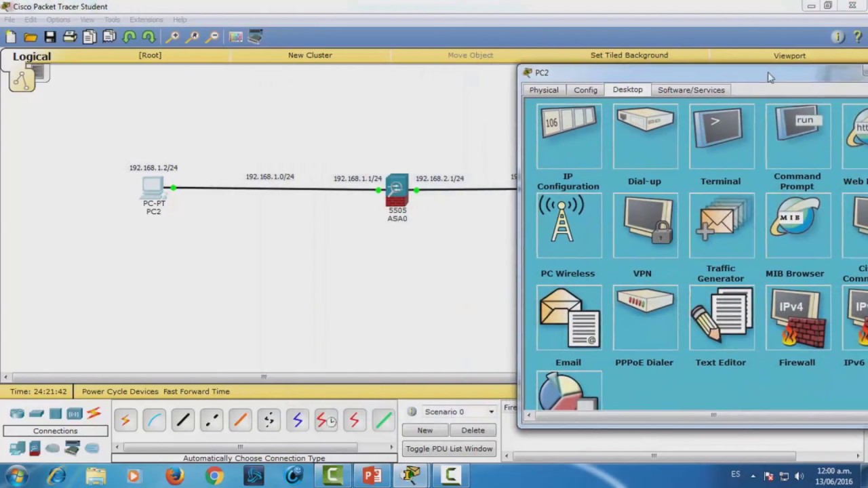868x488 pixels.
Task: Open Command Prompt on PC2
Action: pos(797,138)
